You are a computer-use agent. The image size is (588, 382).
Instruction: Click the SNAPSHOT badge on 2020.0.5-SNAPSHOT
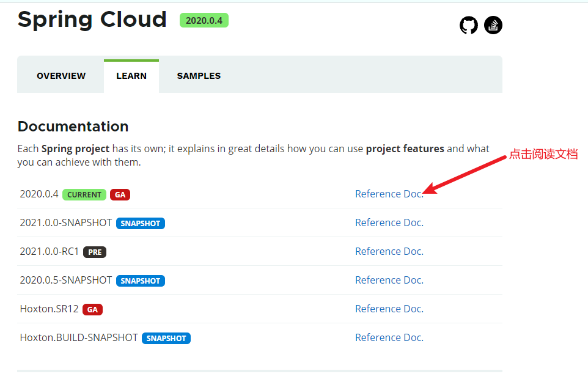[140, 281]
